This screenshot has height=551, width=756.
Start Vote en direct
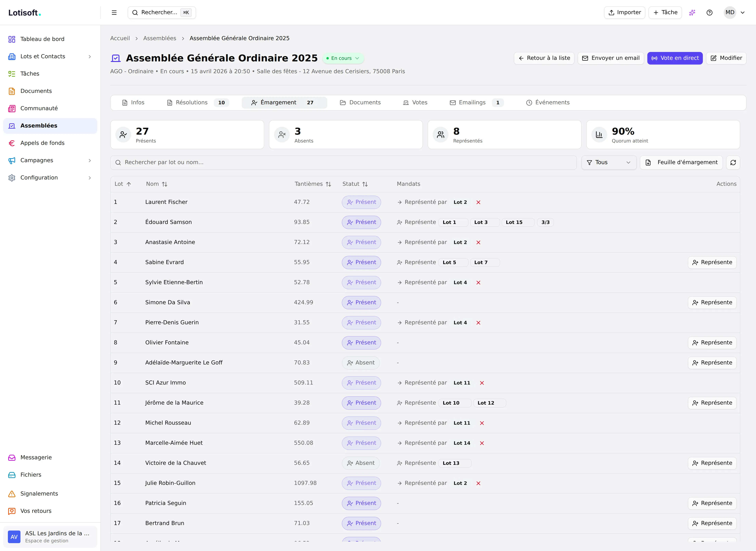click(x=675, y=58)
